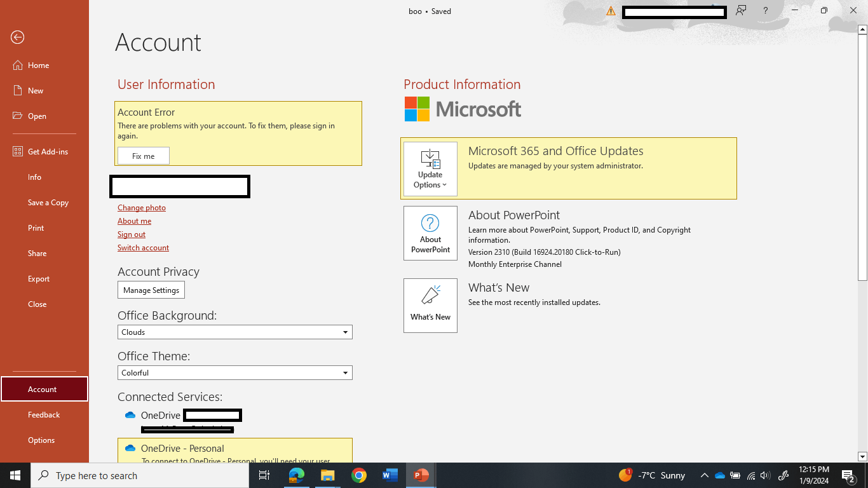Click the Fix me button
The image size is (868, 488).
click(x=144, y=156)
